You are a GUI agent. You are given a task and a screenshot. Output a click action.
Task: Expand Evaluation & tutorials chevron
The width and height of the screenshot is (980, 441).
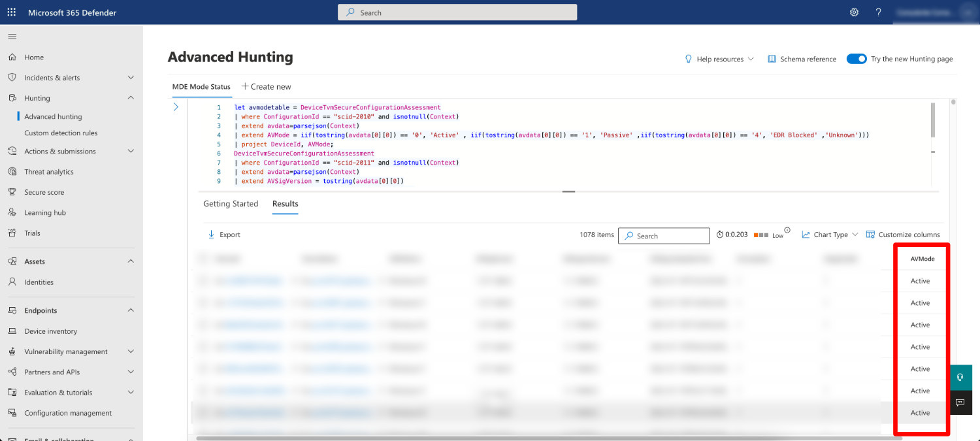point(131,393)
